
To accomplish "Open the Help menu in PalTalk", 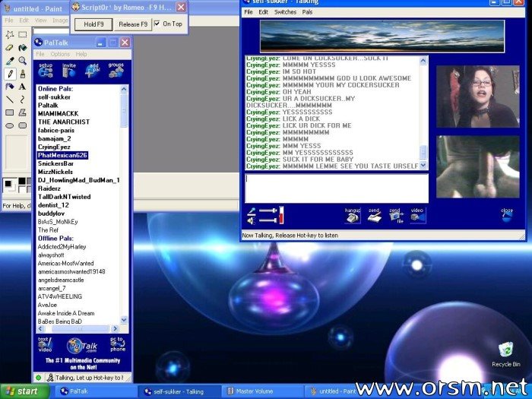I will click(81, 54).
